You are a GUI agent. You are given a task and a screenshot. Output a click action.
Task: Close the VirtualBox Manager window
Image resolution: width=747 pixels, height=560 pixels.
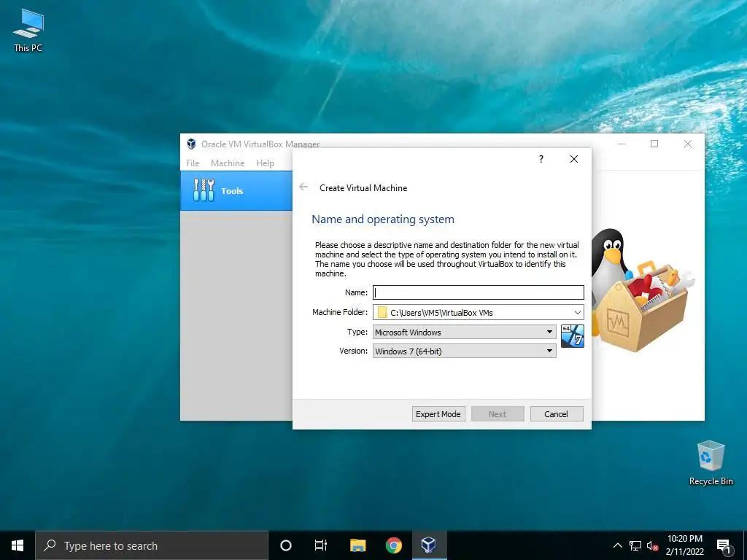[687, 144]
